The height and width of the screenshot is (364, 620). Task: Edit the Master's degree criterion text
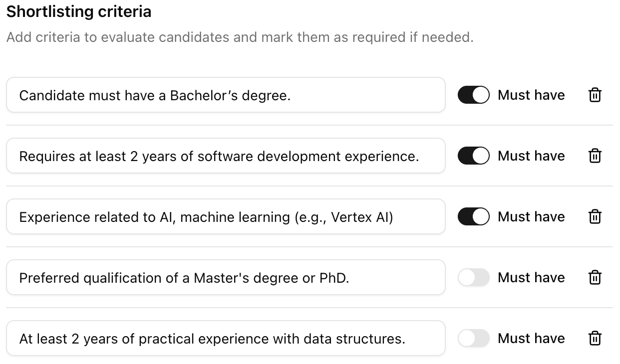[225, 277]
